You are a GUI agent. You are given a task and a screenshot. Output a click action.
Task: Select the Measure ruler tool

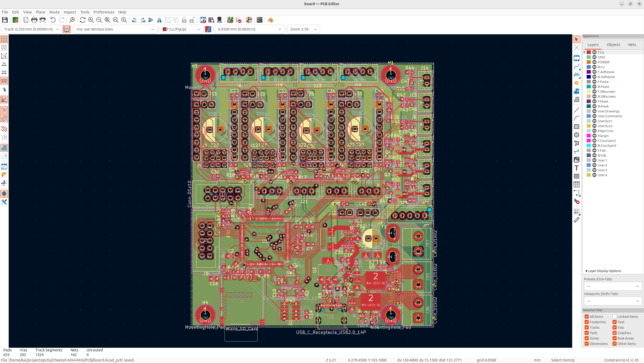(577, 220)
